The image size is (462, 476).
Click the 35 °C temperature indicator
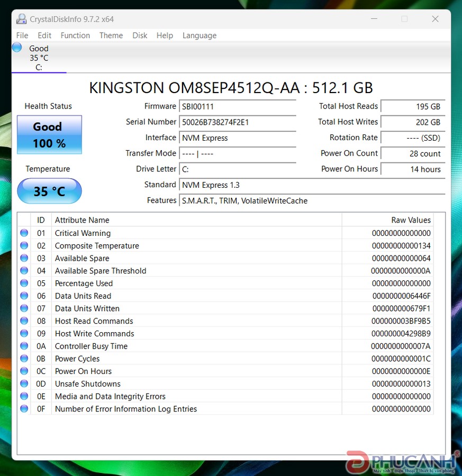(49, 191)
